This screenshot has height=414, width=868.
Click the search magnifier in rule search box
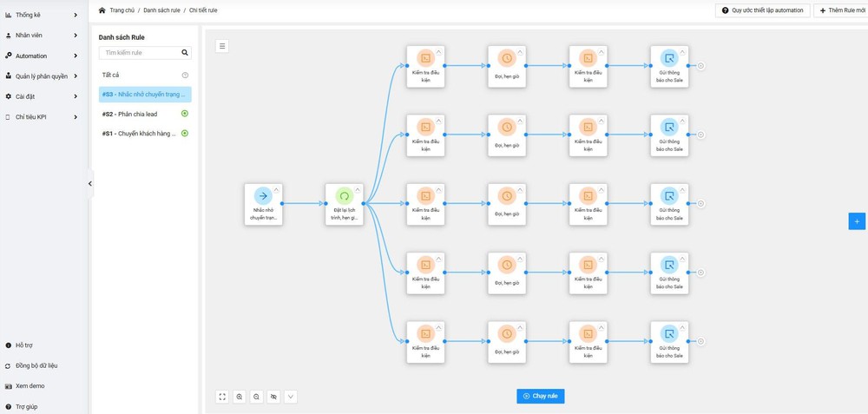(x=185, y=53)
